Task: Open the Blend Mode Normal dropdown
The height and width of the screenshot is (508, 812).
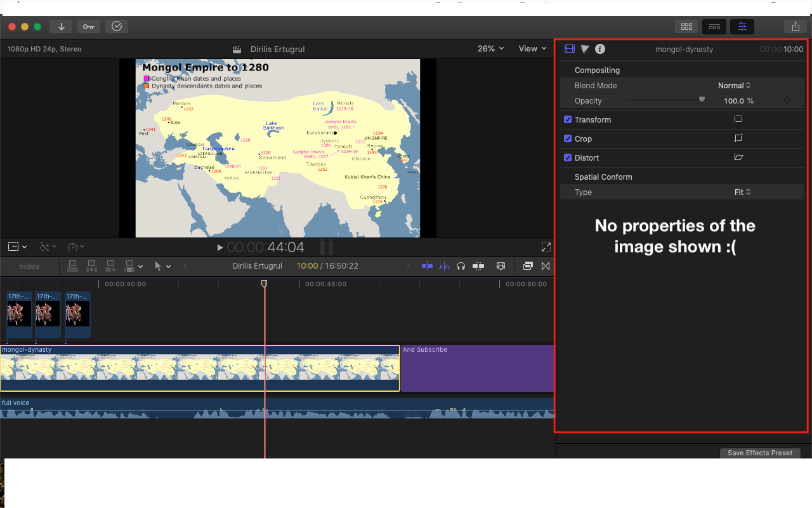Action: click(734, 86)
